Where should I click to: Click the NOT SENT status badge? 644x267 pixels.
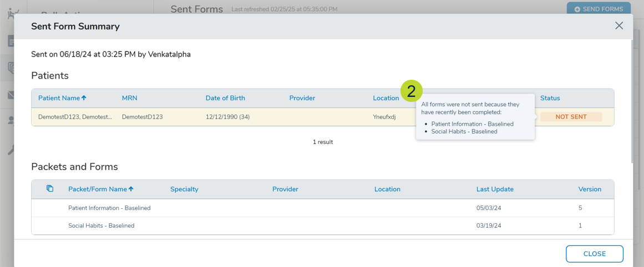click(571, 117)
